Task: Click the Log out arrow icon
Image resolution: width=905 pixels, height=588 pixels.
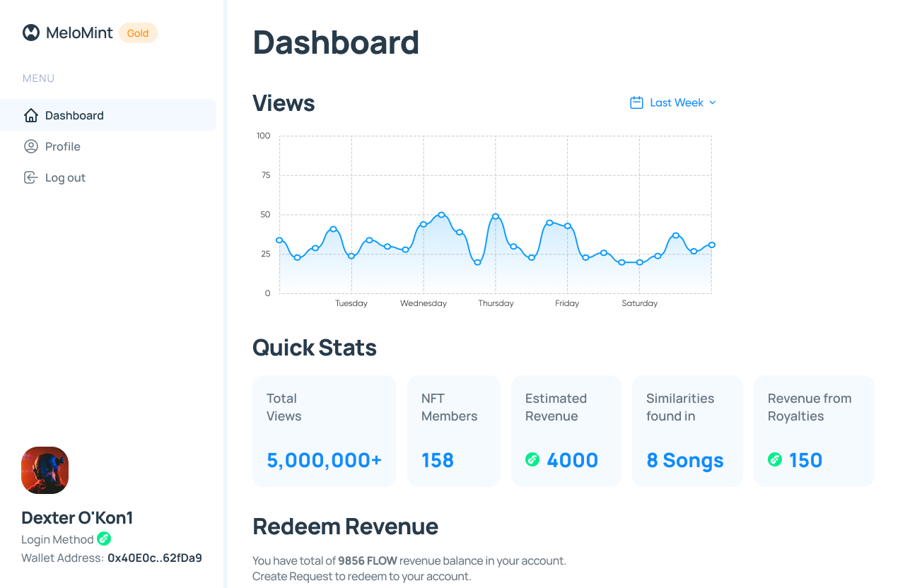Action: click(30, 177)
